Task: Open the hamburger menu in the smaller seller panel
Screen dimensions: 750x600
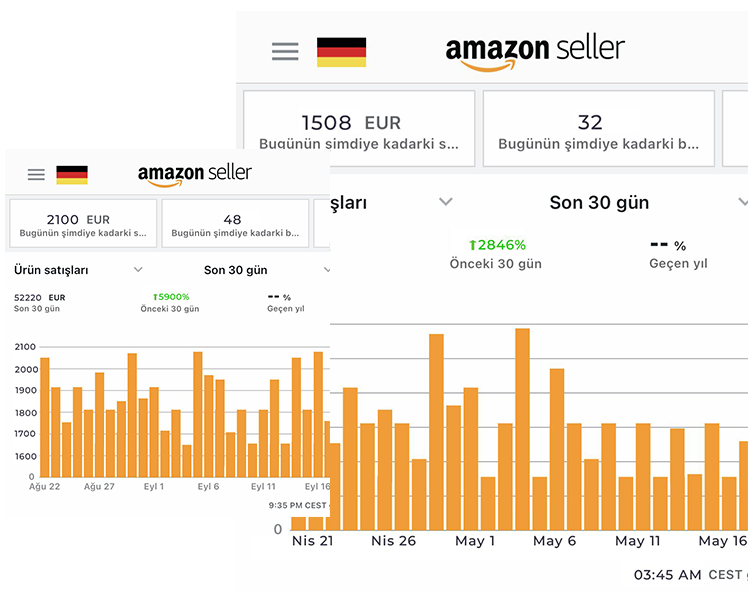Action: pos(36,175)
